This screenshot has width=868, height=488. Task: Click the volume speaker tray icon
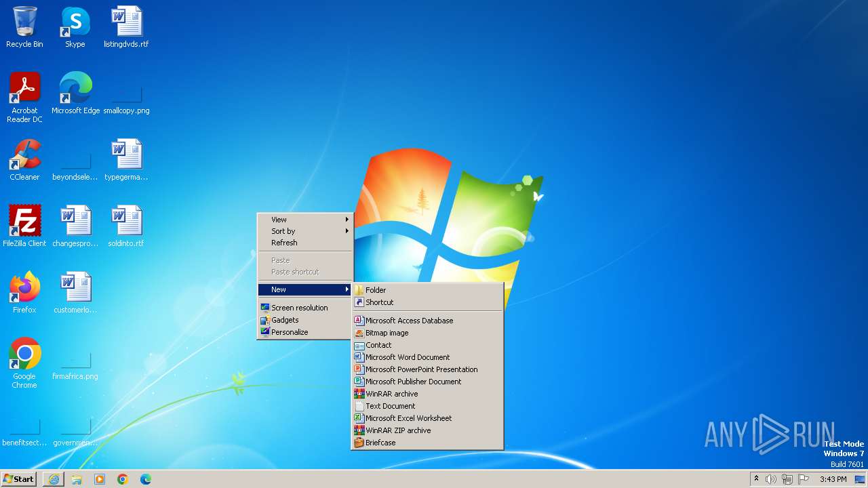771,479
